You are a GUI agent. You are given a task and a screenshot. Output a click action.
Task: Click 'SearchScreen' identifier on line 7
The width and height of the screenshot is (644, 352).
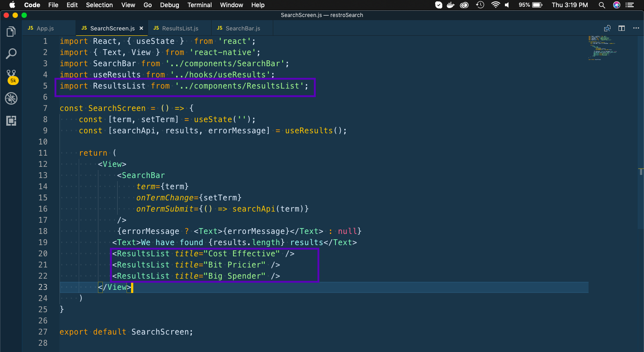(x=117, y=108)
